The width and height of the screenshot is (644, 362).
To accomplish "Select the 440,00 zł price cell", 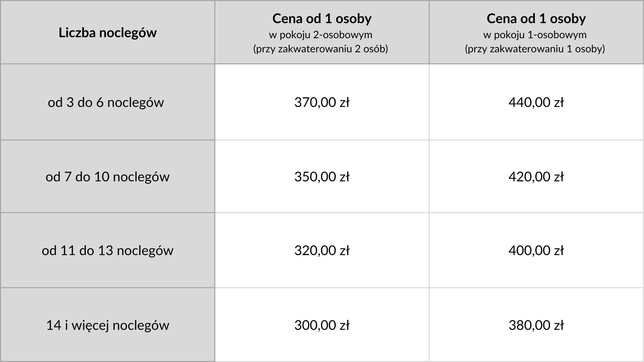I will (x=536, y=102).
